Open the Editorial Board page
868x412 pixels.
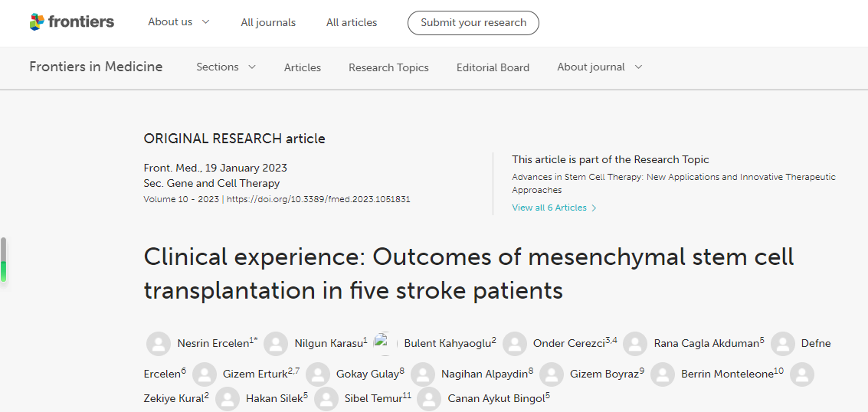[x=493, y=67]
